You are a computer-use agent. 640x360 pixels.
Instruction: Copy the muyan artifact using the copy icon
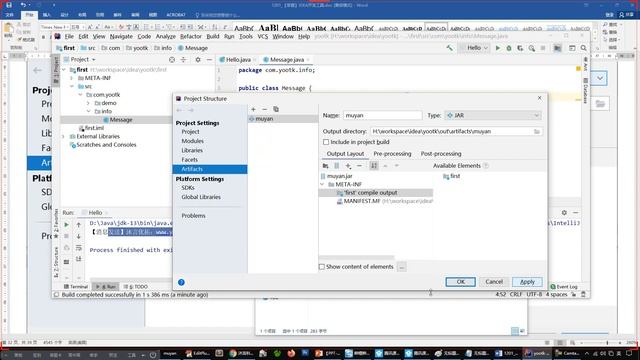pos(276,109)
